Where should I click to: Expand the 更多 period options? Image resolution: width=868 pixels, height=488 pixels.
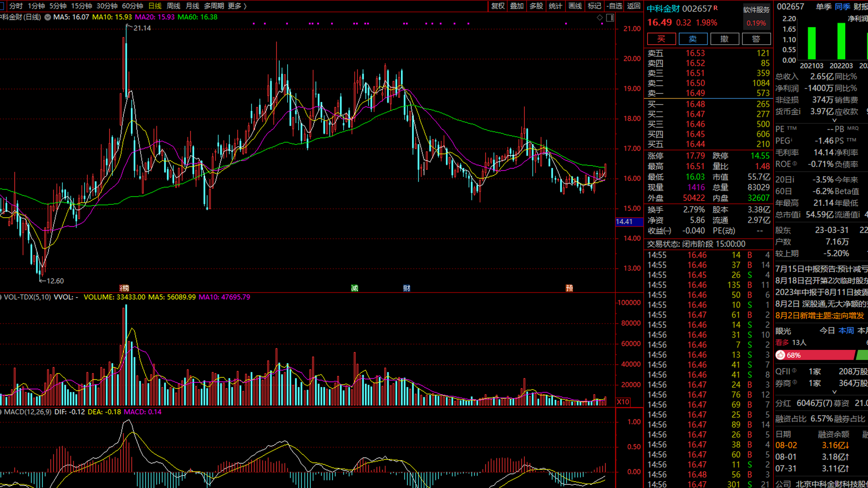pos(237,6)
